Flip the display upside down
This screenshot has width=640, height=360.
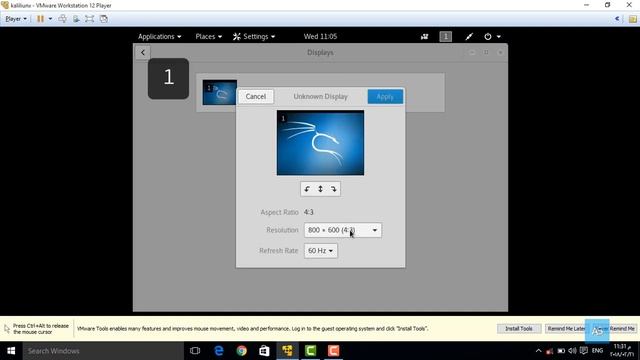coord(320,189)
